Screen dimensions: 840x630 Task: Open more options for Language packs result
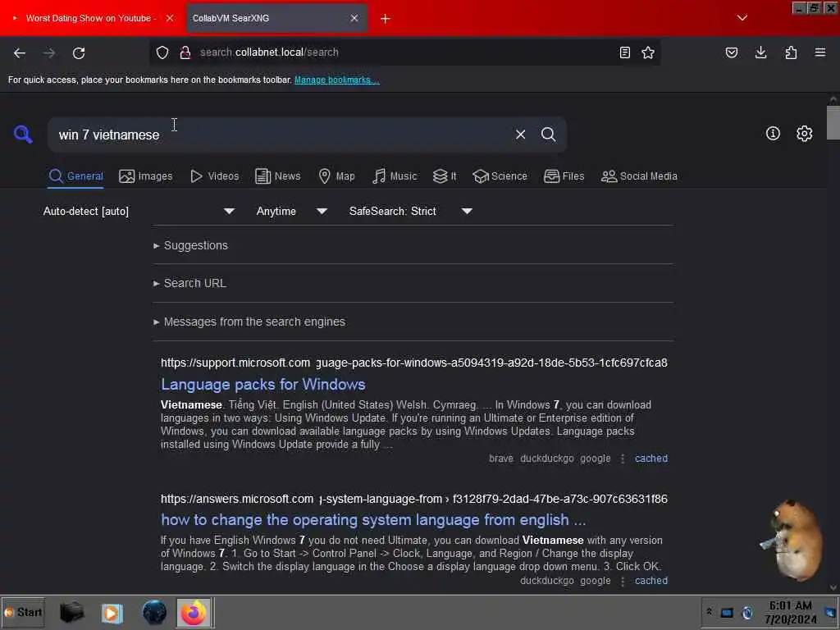623,459
